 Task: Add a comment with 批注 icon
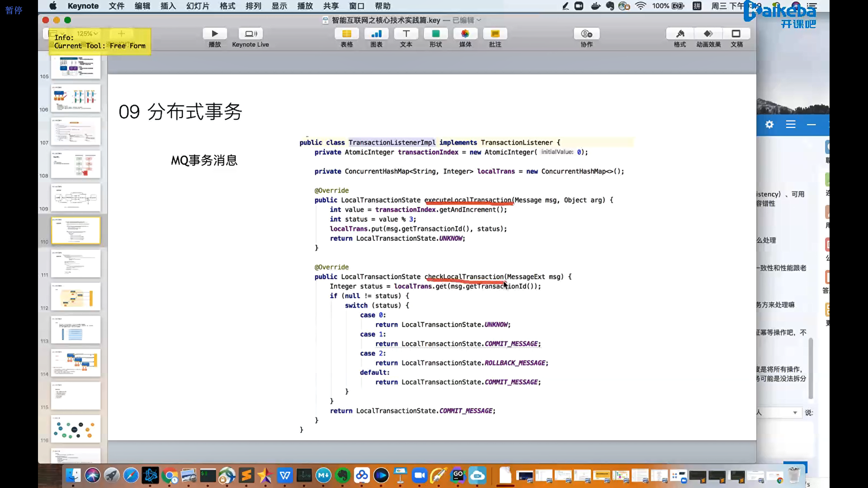coord(495,34)
